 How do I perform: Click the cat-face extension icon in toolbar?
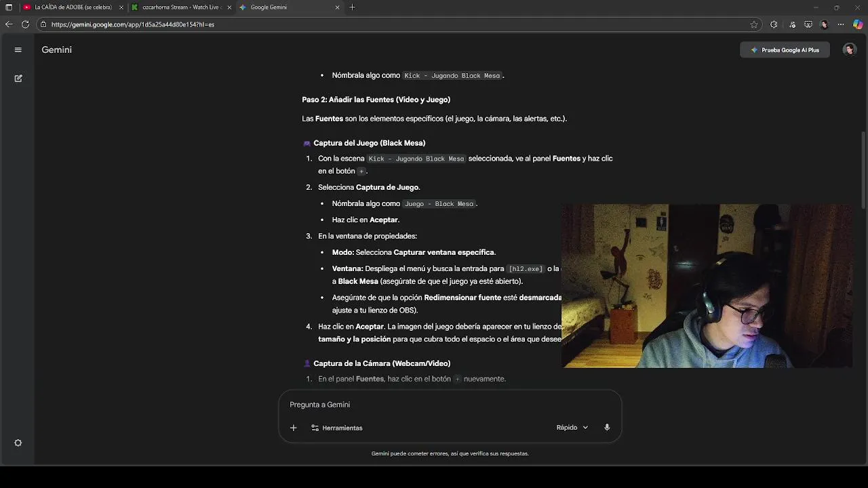[808, 24]
